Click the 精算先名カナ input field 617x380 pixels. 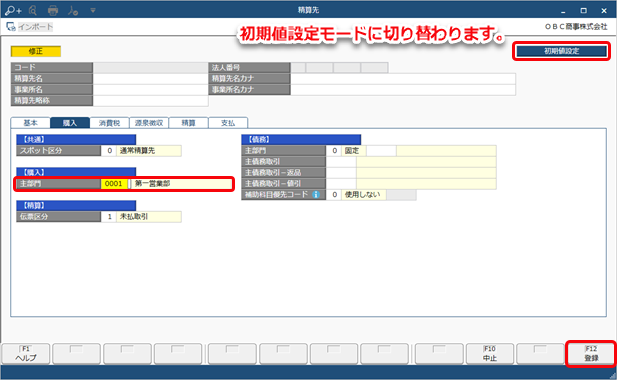[403, 79]
